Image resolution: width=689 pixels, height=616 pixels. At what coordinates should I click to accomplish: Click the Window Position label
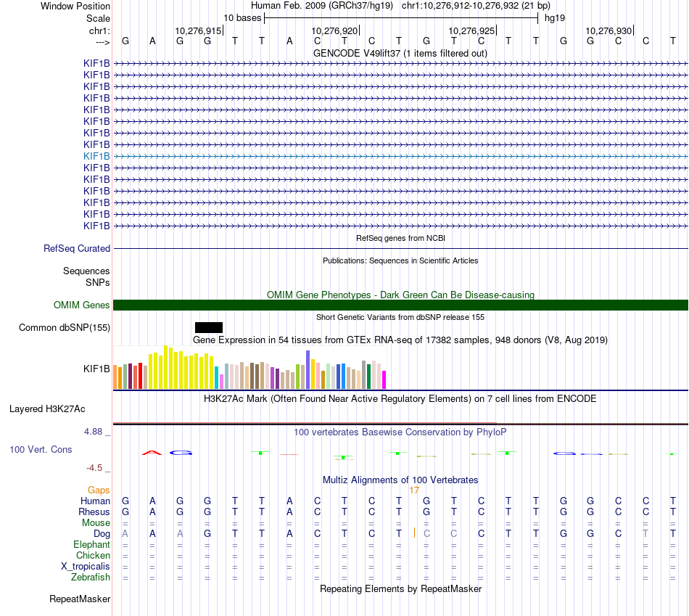pyautogui.click(x=75, y=6)
